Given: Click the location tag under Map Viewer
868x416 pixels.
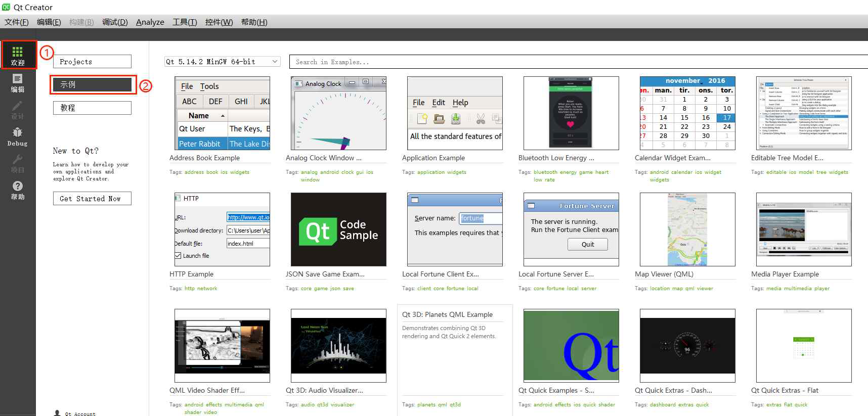Looking at the screenshot, I should [x=660, y=289].
